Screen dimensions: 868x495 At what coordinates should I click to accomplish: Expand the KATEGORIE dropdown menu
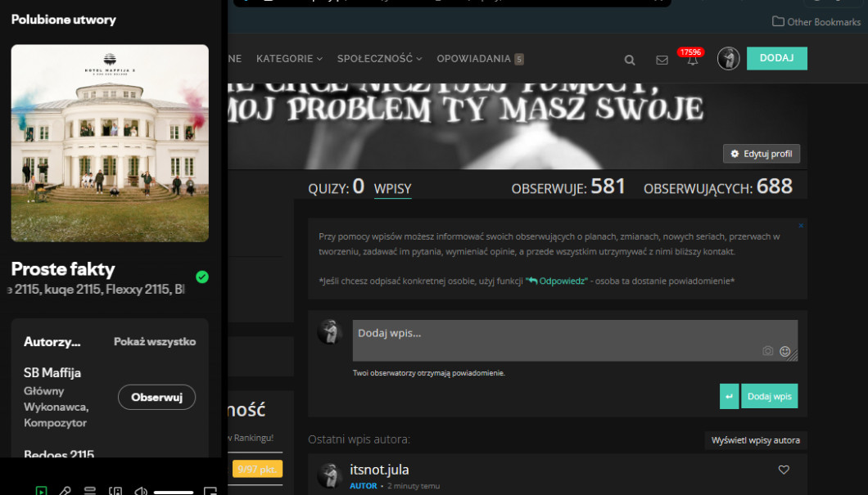pyautogui.click(x=289, y=59)
